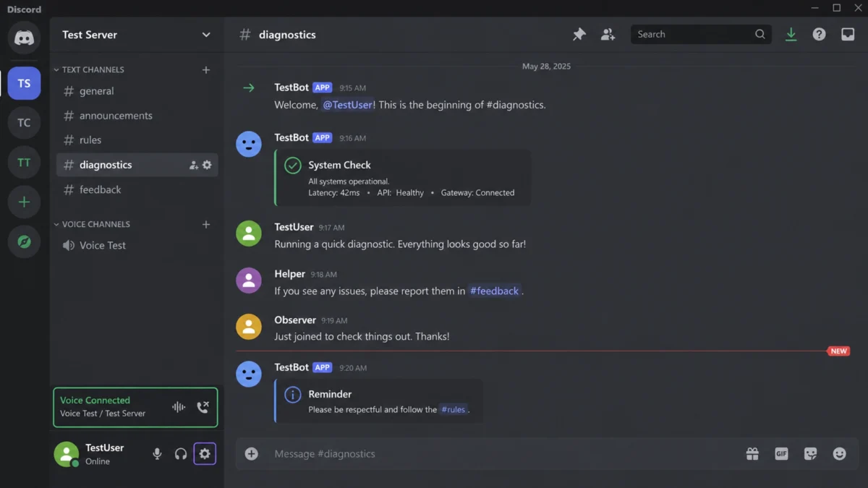Open the sticker picker icon
This screenshot has height=488, width=868.
point(810,453)
